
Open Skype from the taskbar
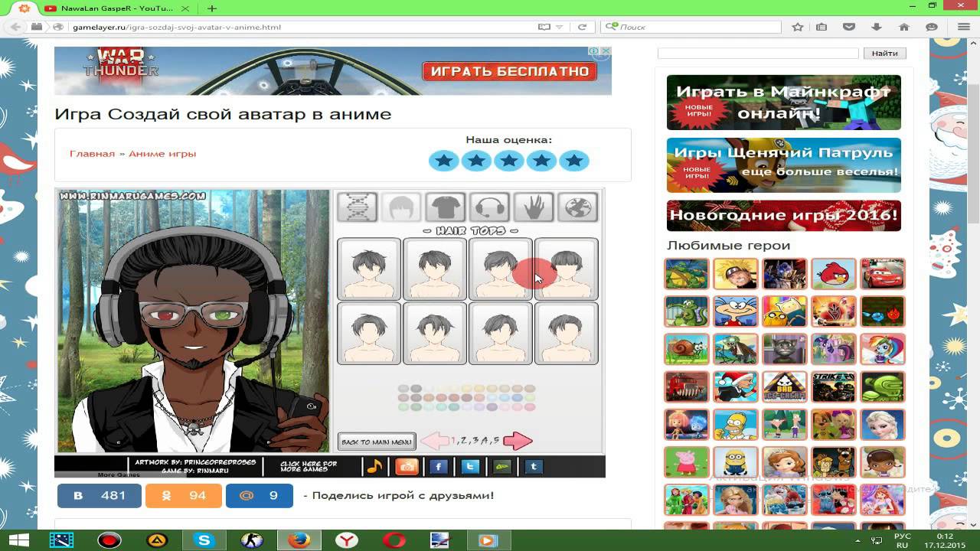(204, 540)
